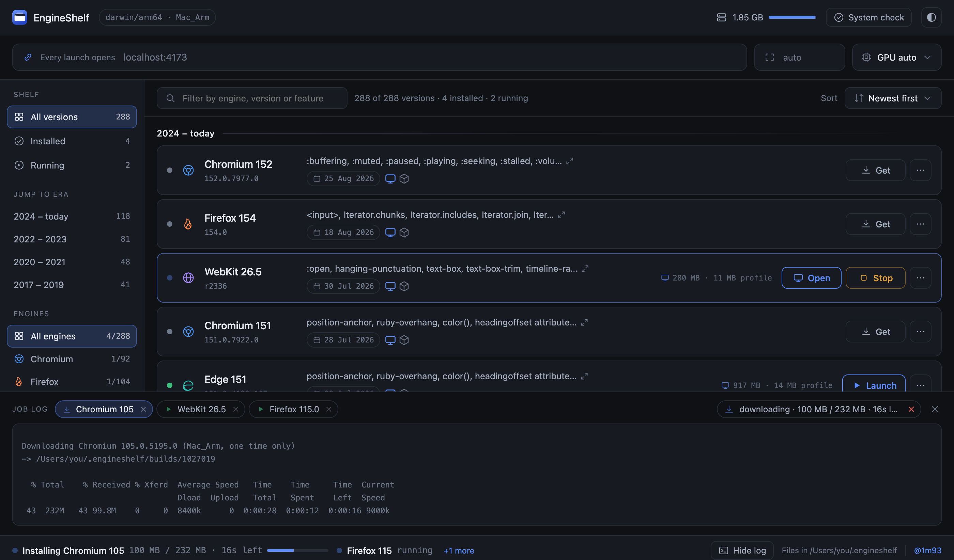Toggle the dark/light theme button

pyautogui.click(x=931, y=17)
